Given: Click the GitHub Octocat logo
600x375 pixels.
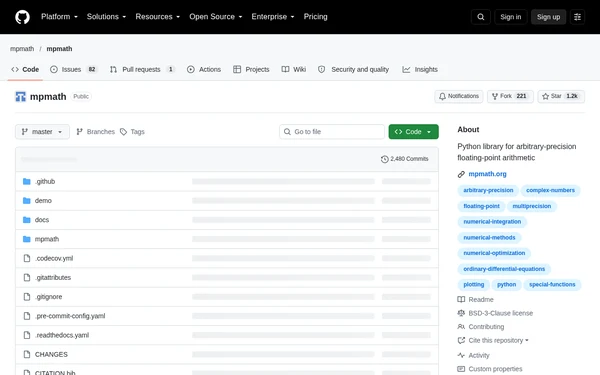Looking at the screenshot, I should pos(22,17).
